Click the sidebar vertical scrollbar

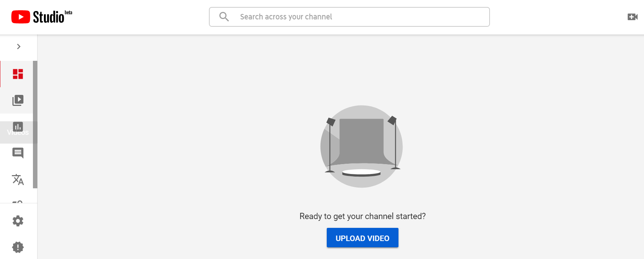(x=35, y=125)
